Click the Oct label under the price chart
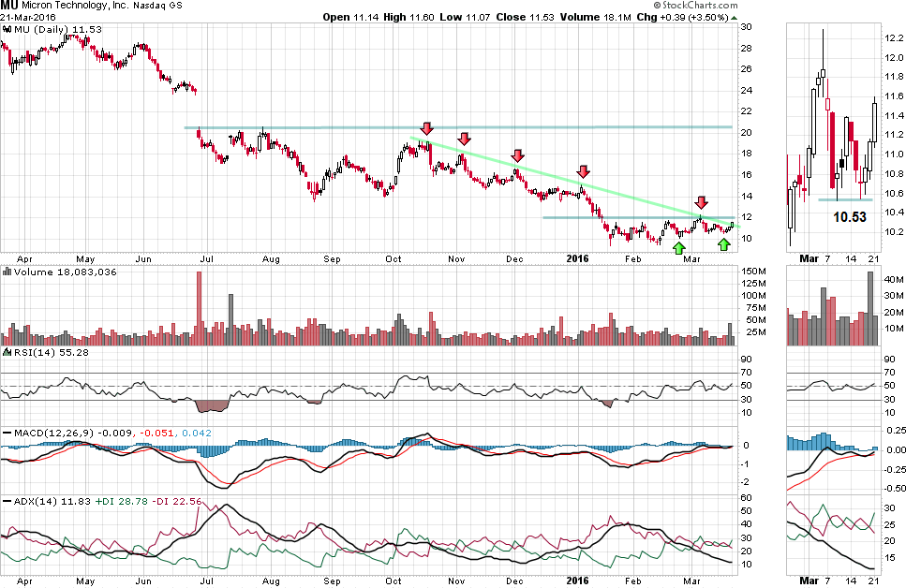 393,258
